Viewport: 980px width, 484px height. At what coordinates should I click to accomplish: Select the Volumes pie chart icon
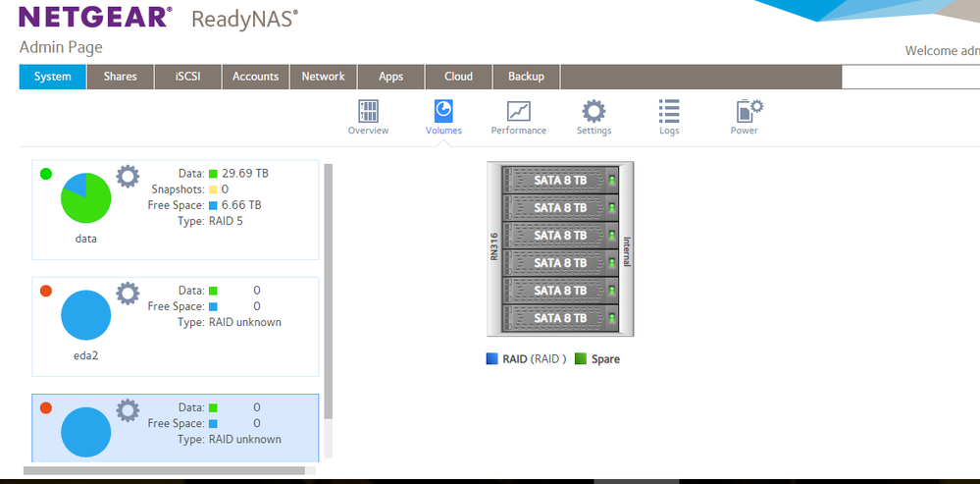(x=443, y=111)
